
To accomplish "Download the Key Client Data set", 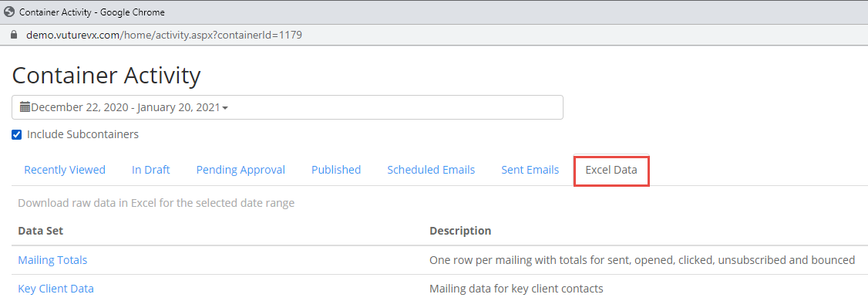I will 56,288.
